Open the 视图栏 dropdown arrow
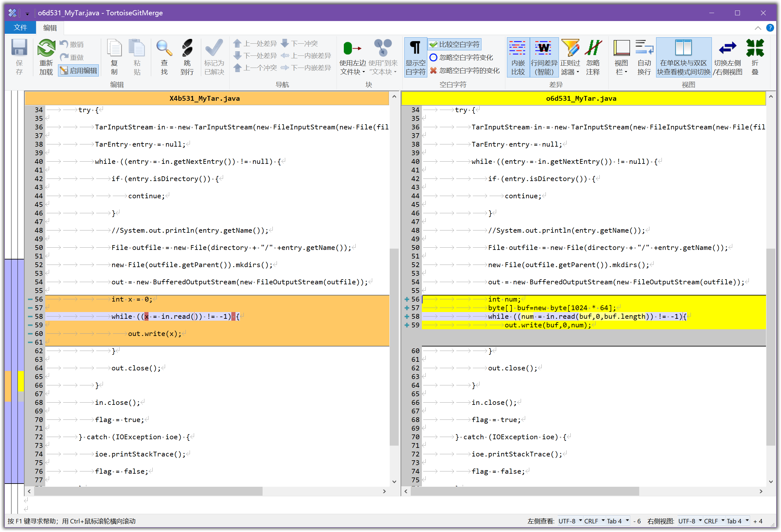781x532 pixels. (626, 72)
